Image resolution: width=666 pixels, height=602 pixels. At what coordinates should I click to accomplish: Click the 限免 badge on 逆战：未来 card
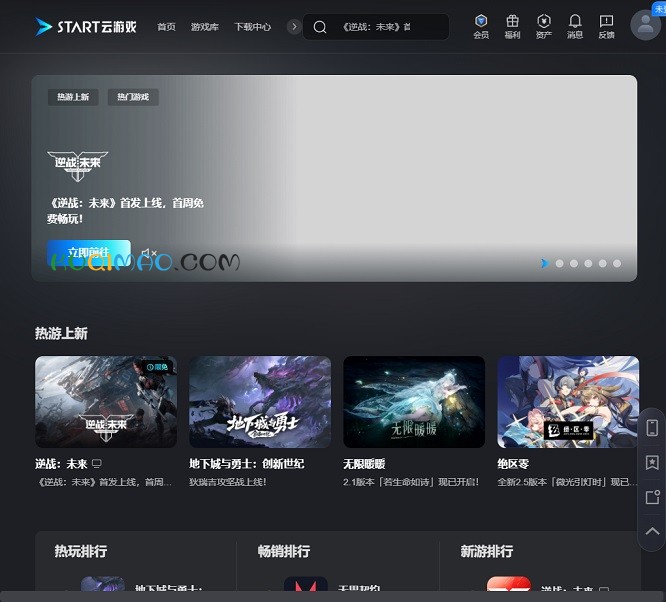157,367
